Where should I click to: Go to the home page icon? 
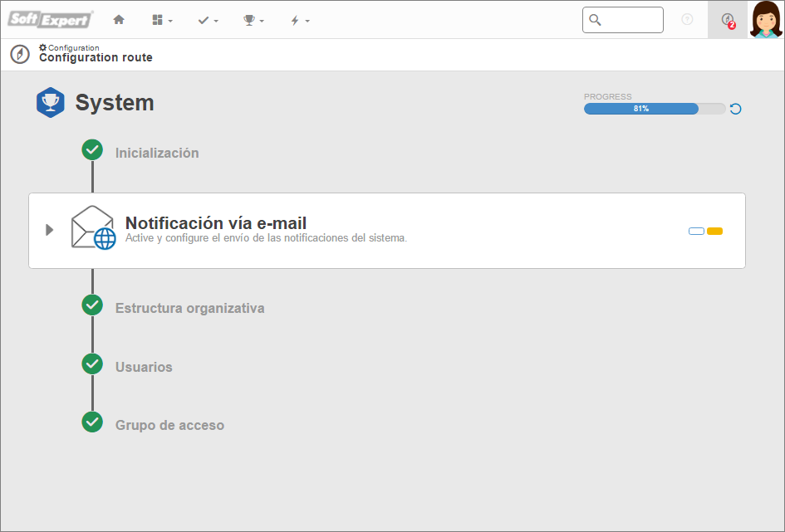point(119,20)
